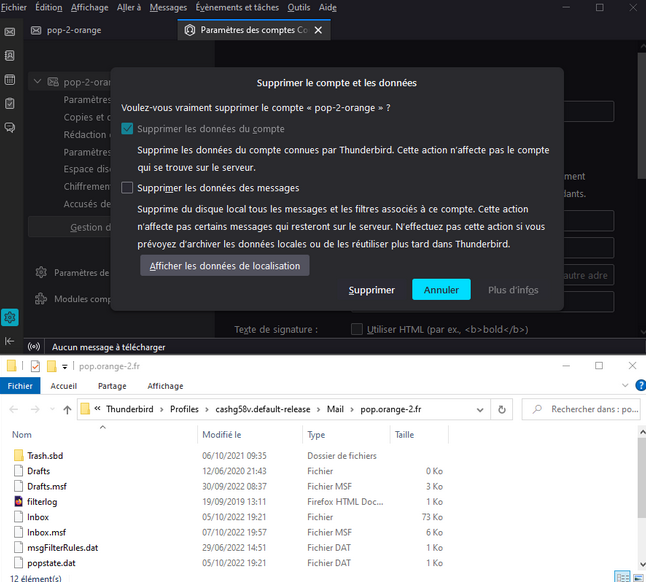Open the Address Book sidebar icon
This screenshot has height=582, width=646.
(10, 56)
